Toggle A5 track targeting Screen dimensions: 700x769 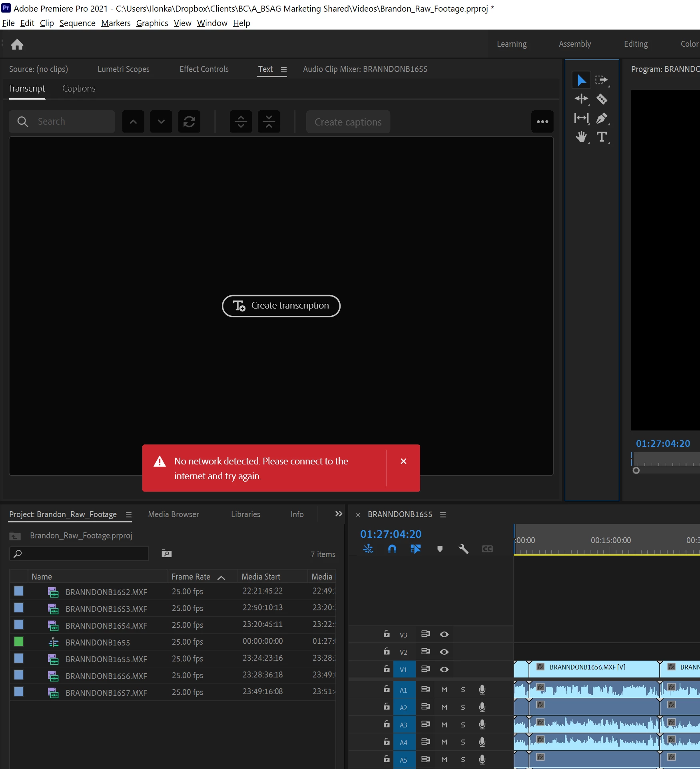tap(404, 760)
